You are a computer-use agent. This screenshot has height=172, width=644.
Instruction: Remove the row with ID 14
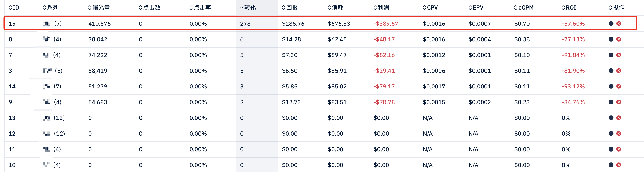click(x=619, y=86)
